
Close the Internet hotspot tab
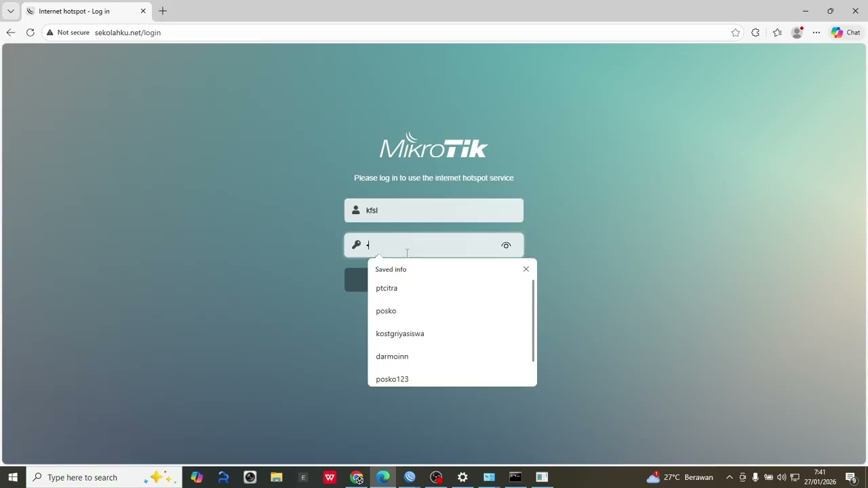point(143,11)
